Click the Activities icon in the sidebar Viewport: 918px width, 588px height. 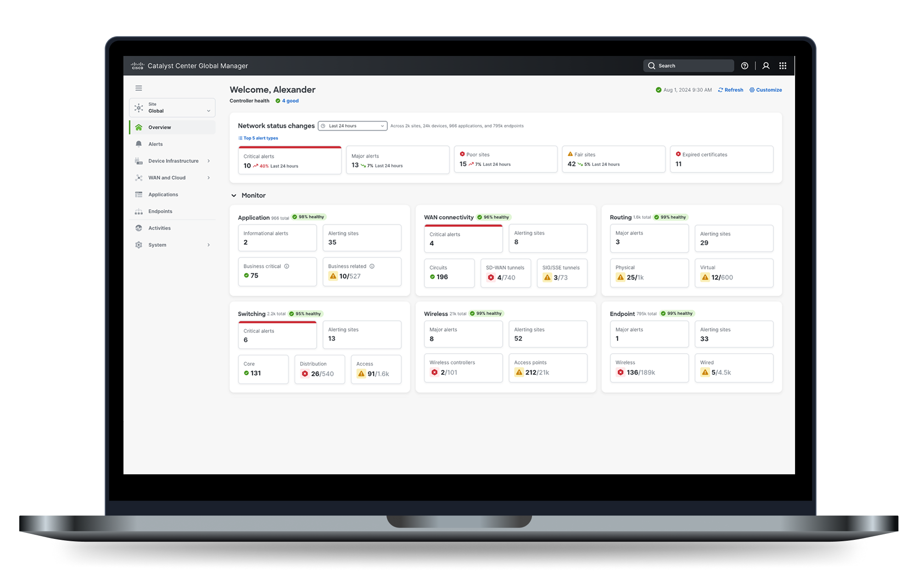[139, 228]
